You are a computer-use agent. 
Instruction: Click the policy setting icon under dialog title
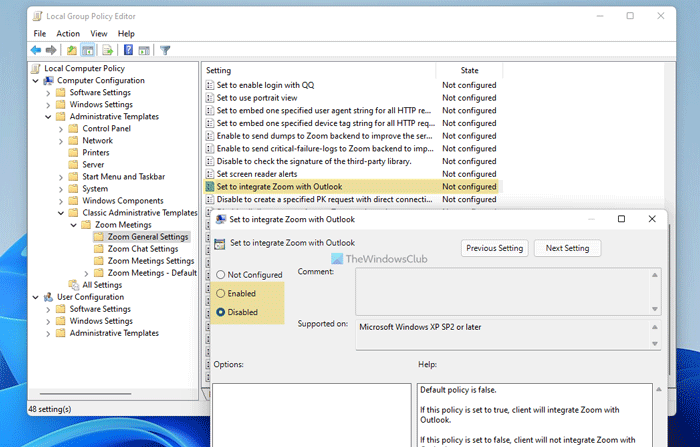(220, 244)
